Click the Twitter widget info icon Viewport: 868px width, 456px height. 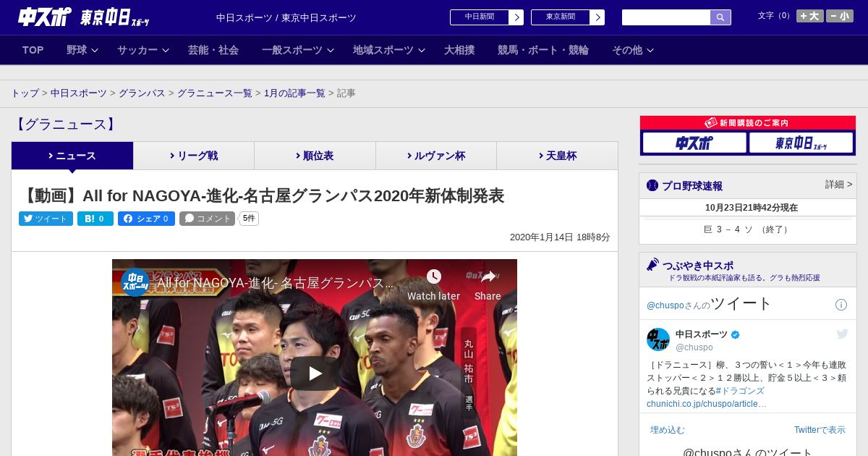point(841,305)
